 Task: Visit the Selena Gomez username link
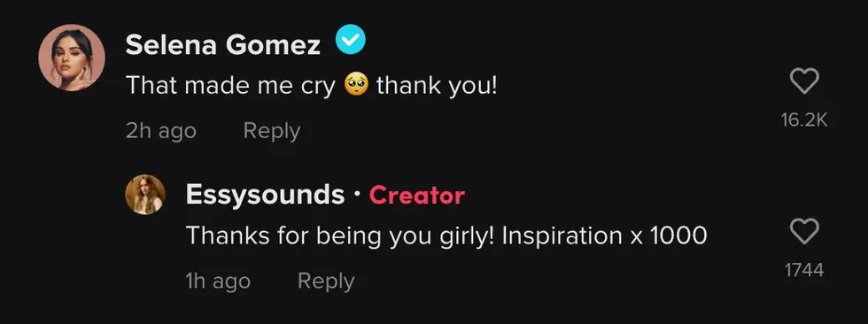coord(223,45)
